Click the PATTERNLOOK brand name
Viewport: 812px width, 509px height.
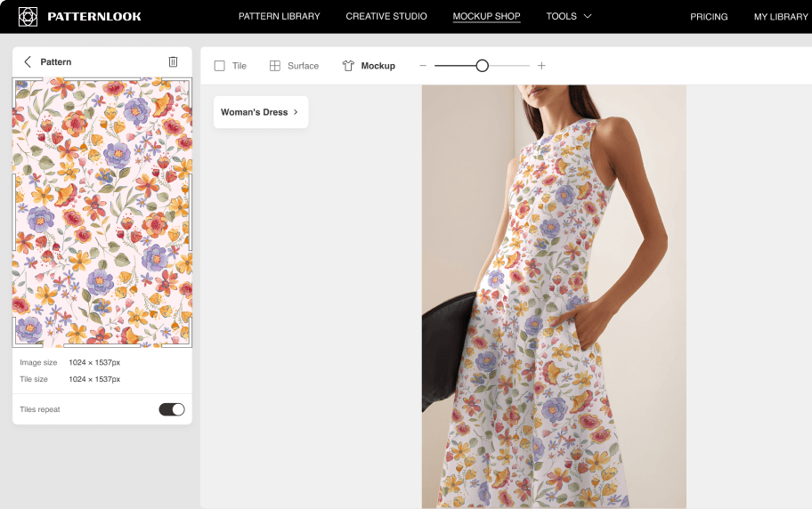coord(94,17)
